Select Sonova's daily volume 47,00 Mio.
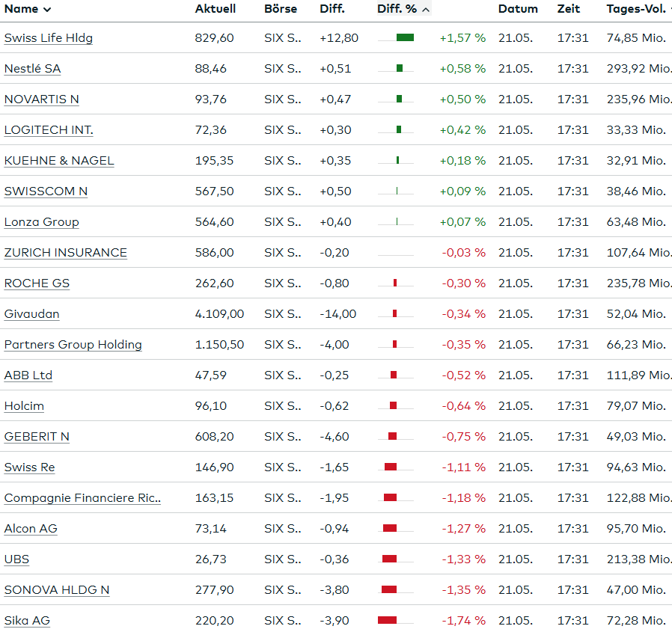Image resolution: width=672 pixels, height=635 pixels. [636, 590]
